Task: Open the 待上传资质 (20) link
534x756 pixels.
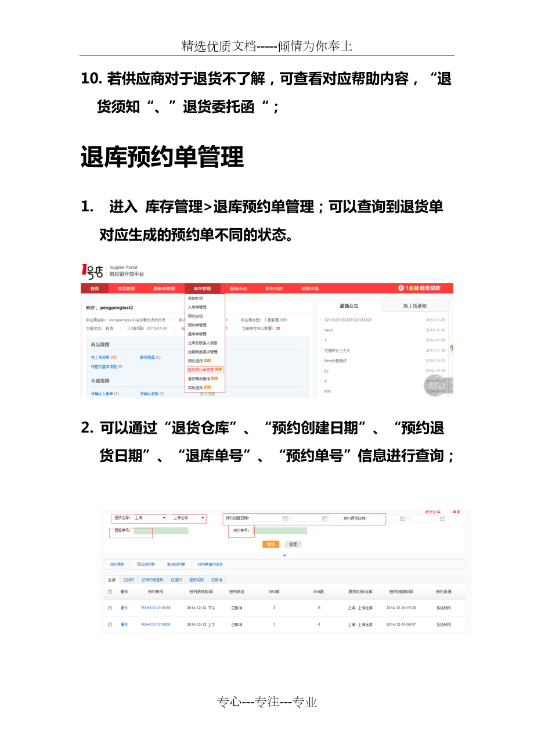Action: click(x=104, y=358)
